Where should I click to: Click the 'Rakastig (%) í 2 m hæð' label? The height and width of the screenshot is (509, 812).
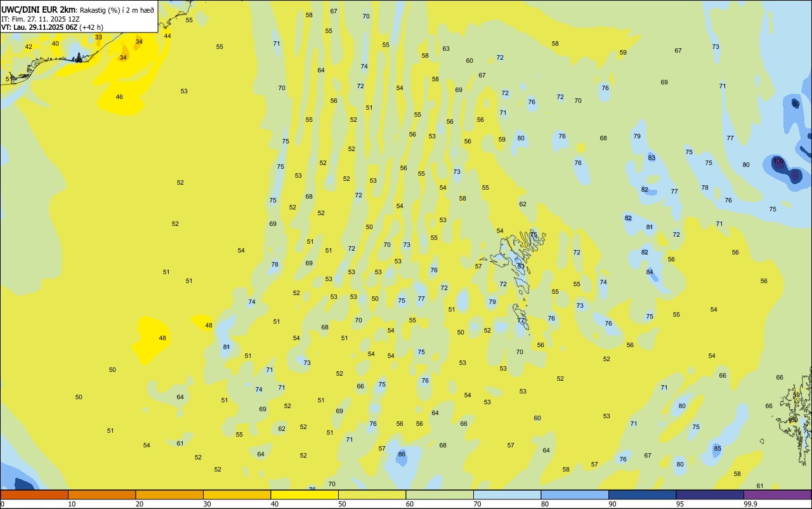pos(117,10)
